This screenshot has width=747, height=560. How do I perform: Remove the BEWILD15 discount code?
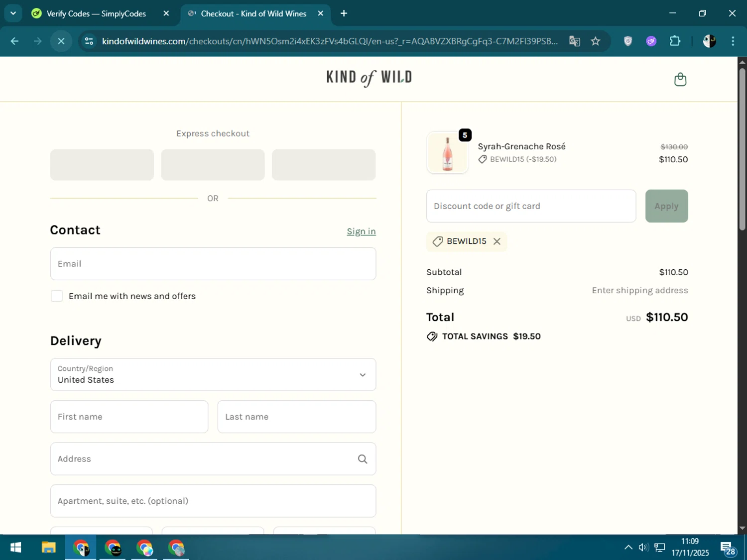497,241
